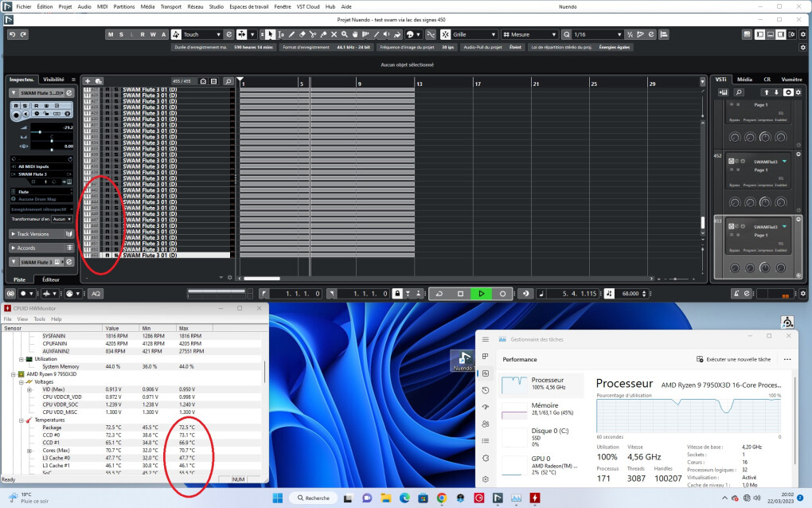The height and width of the screenshot is (508, 812).
Task: Select the Mute X tool
Action: pyautogui.click(x=334, y=35)
